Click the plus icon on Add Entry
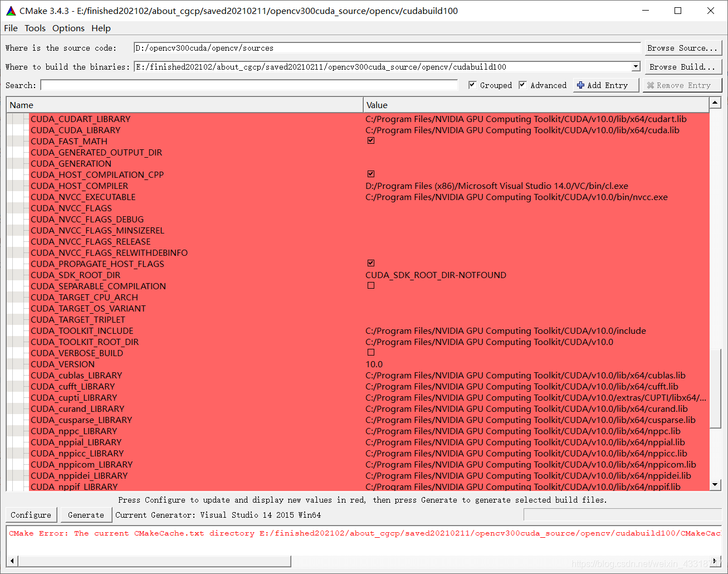Image resolution: width=728 pixels, height=574 pixels. (x=581, y=85)
